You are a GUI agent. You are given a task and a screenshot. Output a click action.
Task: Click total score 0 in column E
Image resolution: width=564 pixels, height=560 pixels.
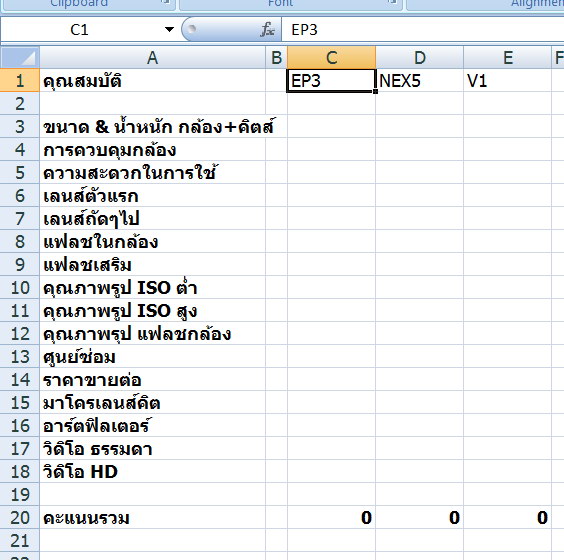[x=508, y=518]
